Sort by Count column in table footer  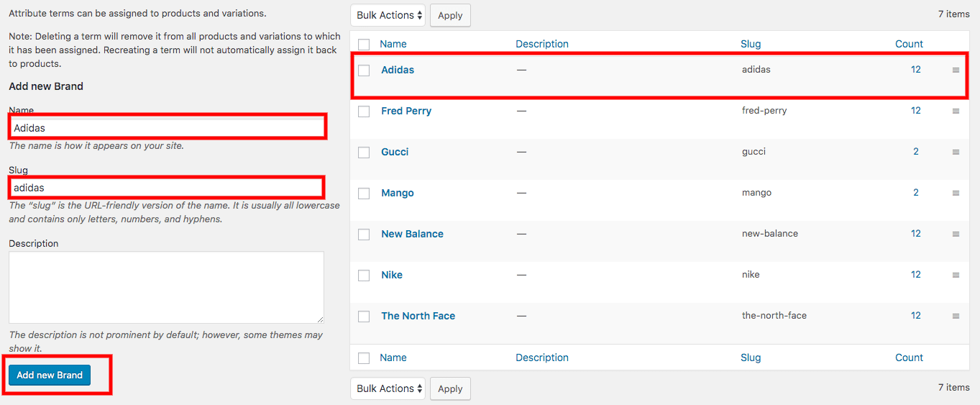[x=909, y=358]
